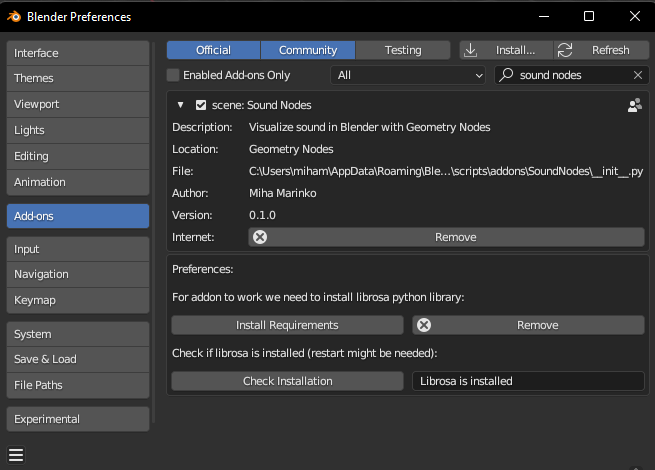655x470 pixels.
Task: Collapse the Sound Nodes add-on details
Action: click(x=180, y=105)
